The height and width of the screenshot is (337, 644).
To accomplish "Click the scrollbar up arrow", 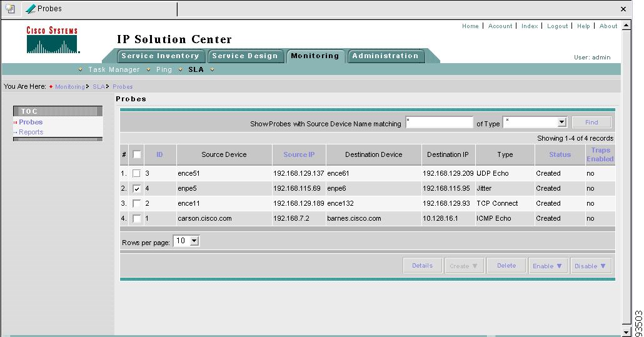I will (626, 26).
